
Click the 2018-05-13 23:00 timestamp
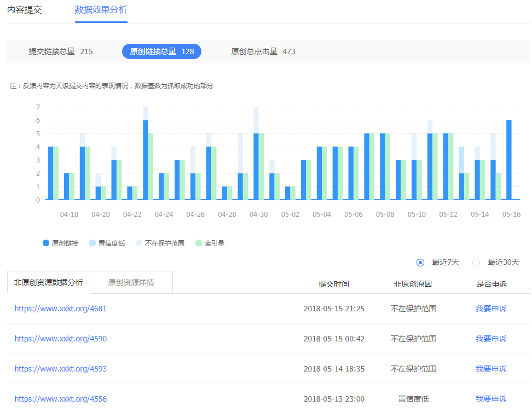334,399
